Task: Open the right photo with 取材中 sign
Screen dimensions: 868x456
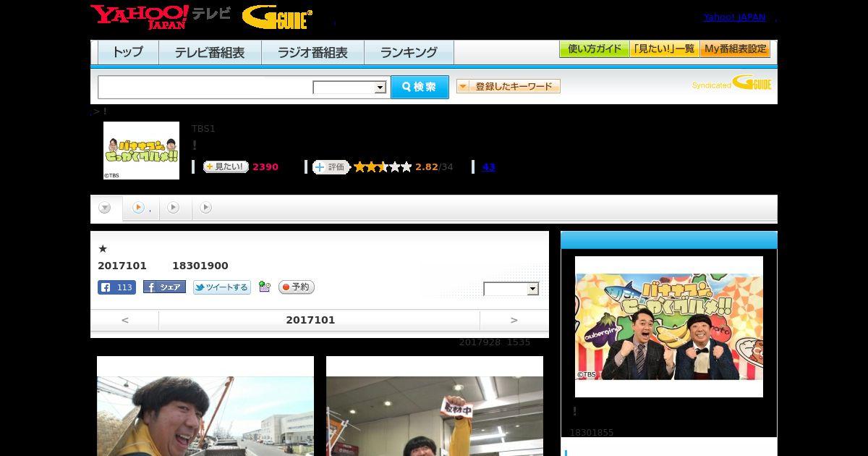Action: coord(435,406)
